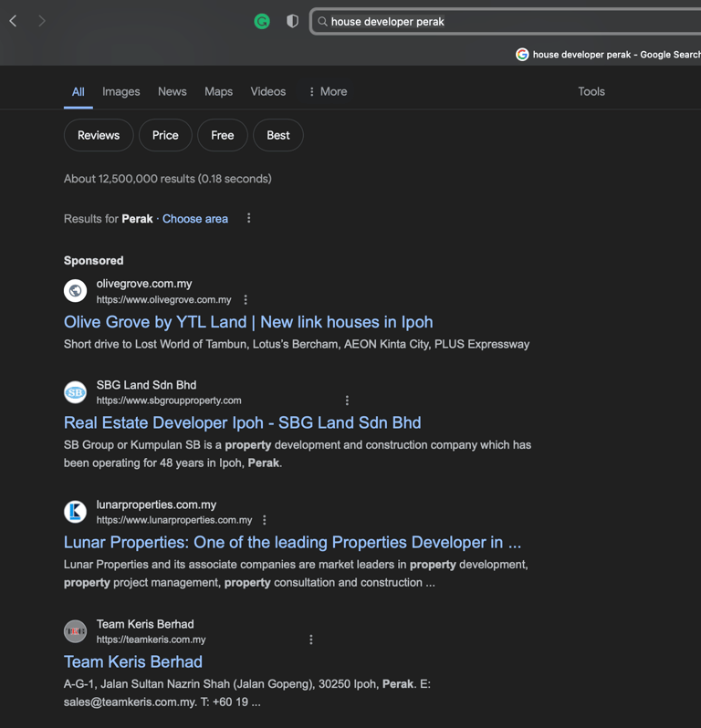Click the Lunar Properties site logo
This screenshot has height=728, width=701.
click(x=76, y=512)
